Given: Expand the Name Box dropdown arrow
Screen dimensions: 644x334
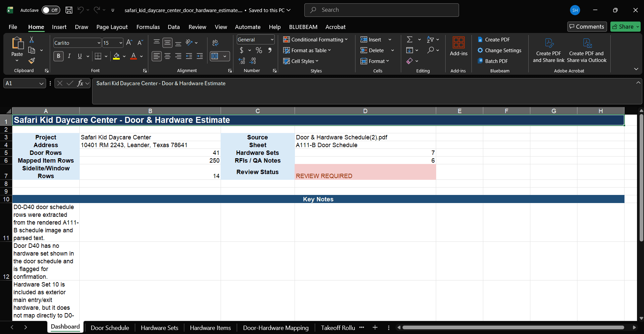Looking at the screenshot, I should pyautogui.click(x=41, y=83).
